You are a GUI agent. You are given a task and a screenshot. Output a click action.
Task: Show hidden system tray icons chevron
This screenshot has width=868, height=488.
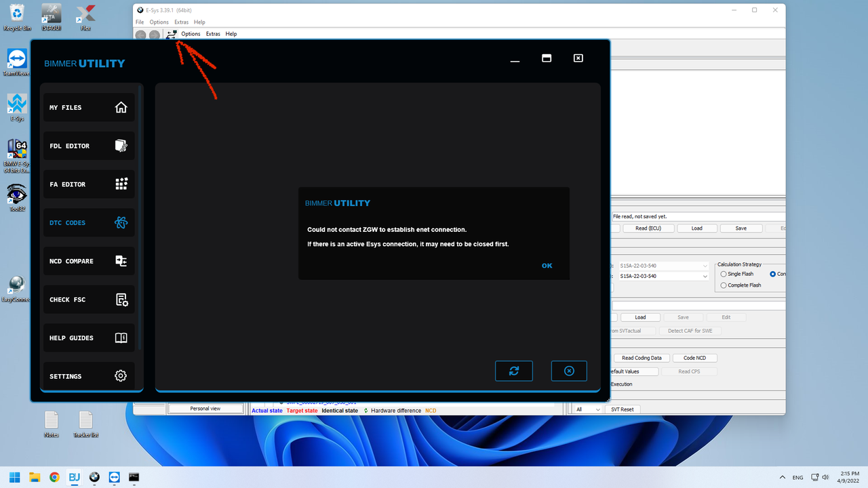pyautogui.click(x=783, y=477)
